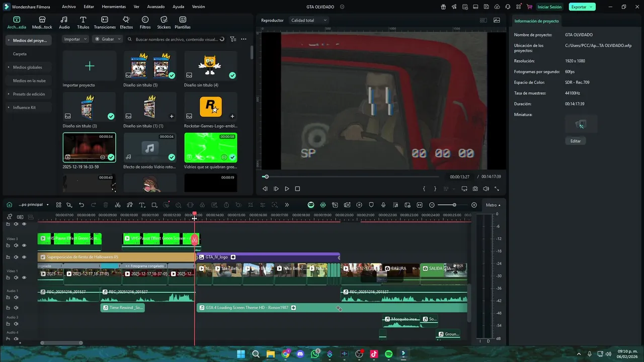Lock the Video 1 track

(8, 278)
